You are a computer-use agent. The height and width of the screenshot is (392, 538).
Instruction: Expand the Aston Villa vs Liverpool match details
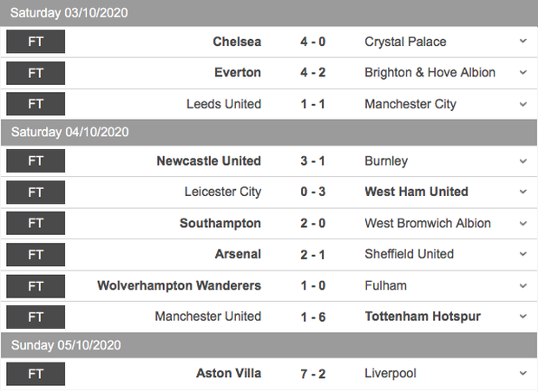coord(523,374)
